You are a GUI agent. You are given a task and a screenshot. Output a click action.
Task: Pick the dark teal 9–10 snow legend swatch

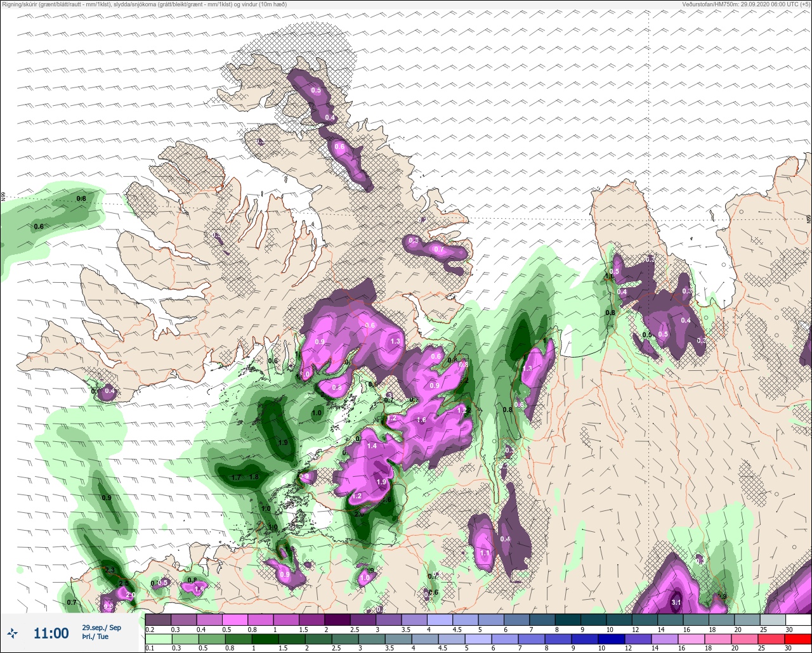593,619
